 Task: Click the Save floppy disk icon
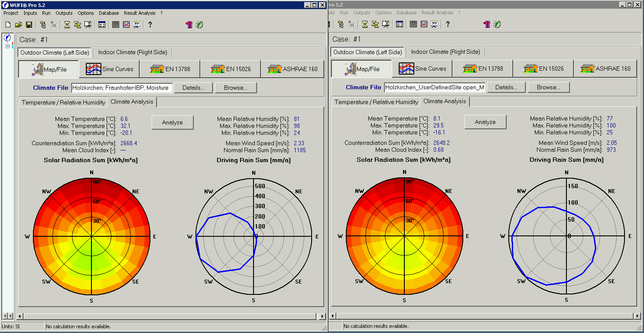pos(29,25)
